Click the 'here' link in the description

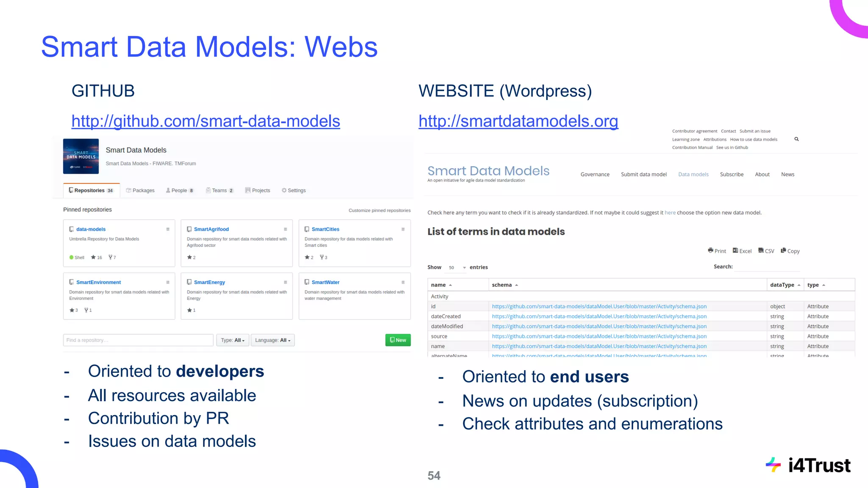pos(670,213)
